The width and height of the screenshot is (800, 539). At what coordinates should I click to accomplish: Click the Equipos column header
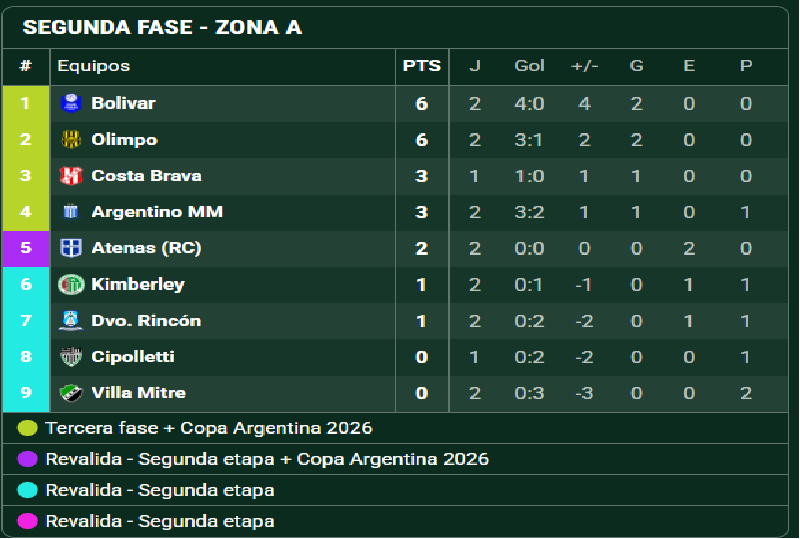pos(93,66)
